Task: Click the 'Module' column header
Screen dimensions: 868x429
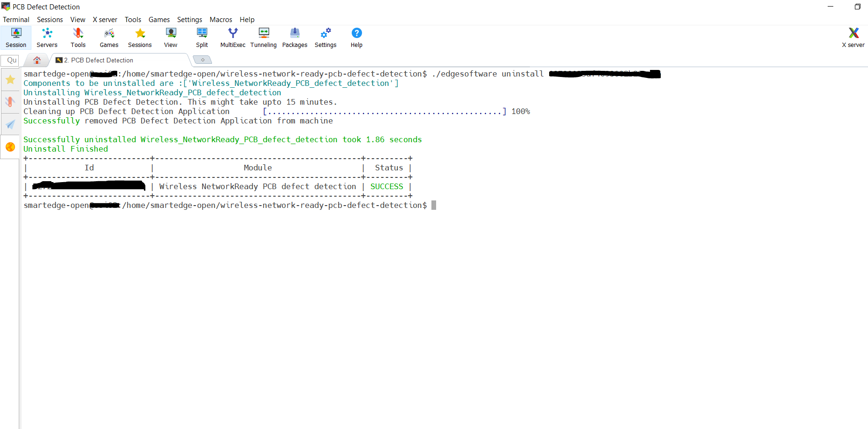Action: pyautogui.click(x=258, y=168)
